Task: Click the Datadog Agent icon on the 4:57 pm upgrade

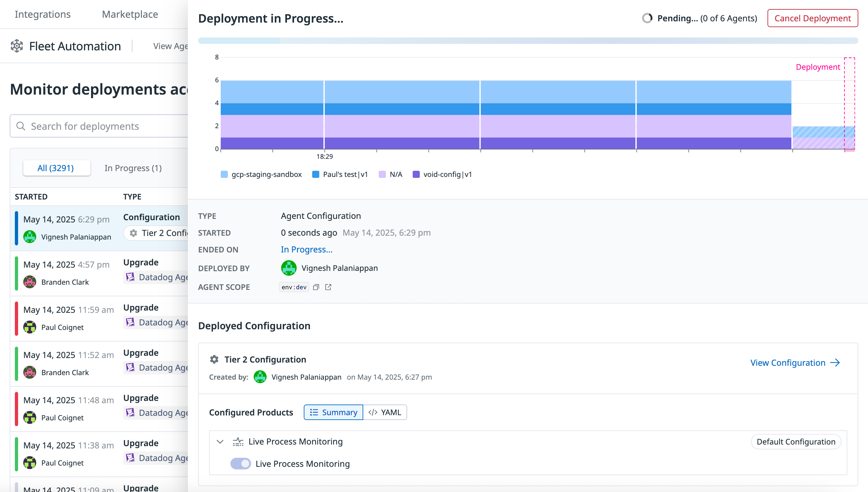Action: point(130,277)
